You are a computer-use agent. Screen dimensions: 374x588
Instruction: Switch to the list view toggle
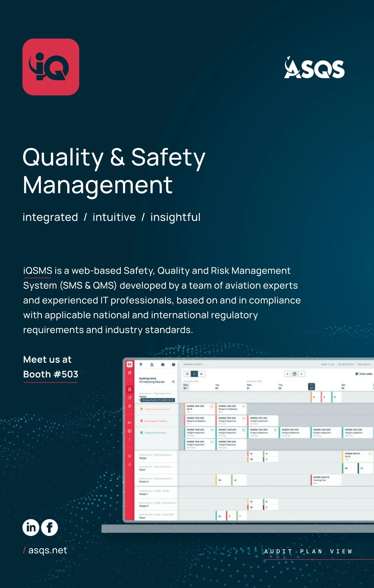187,374
